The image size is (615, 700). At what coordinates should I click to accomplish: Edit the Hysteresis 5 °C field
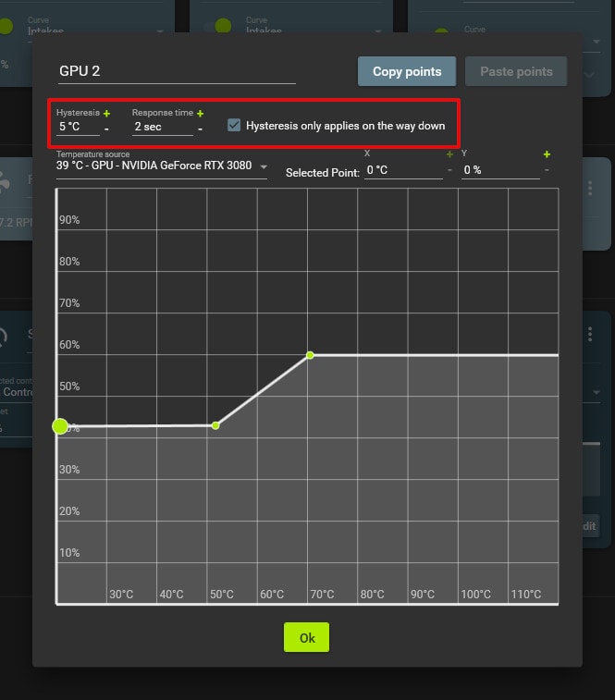click(79, 128)
